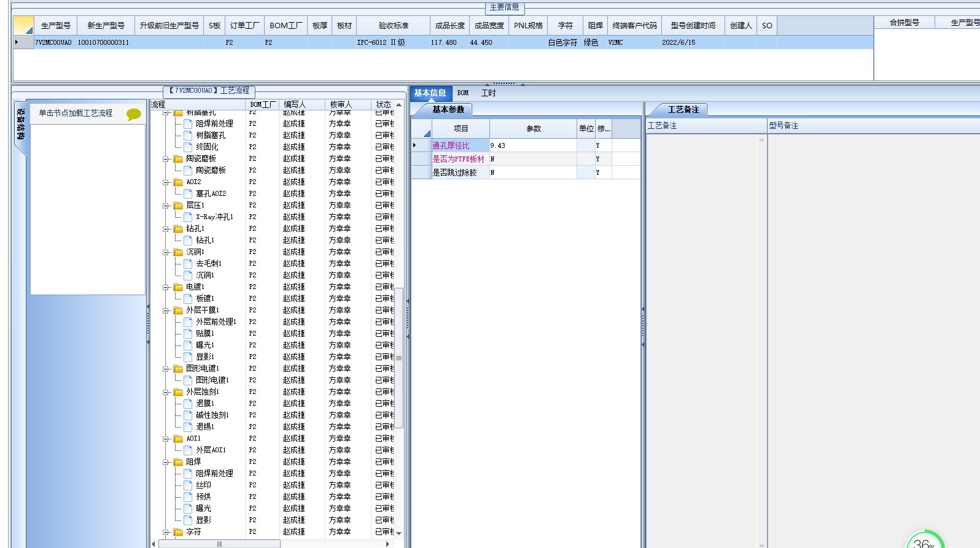Click the folder icon of AOI2 group
Viewport: 980px width, 548px height.
(x=179, y=182)
